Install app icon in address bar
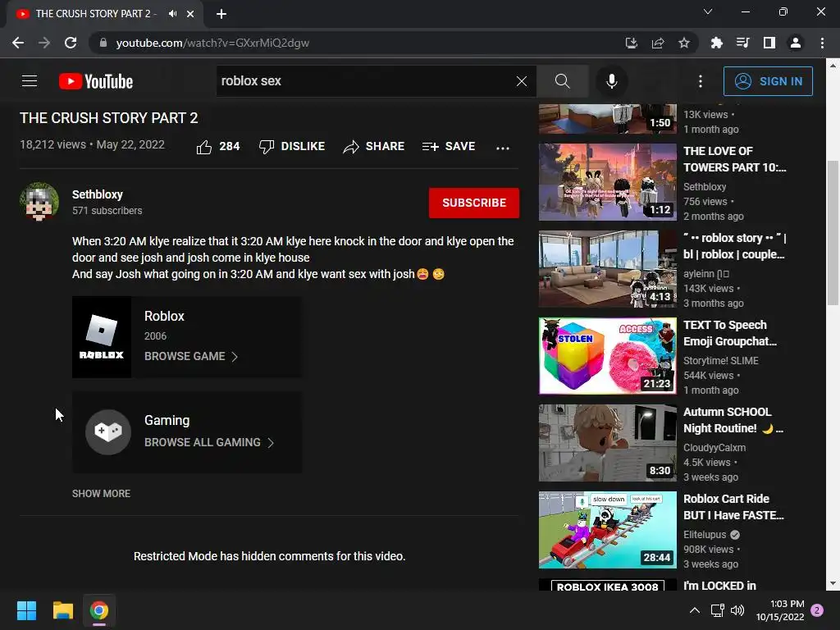This screenshot has width=840, height=630. pyautogui.click(x=631, y=43)
